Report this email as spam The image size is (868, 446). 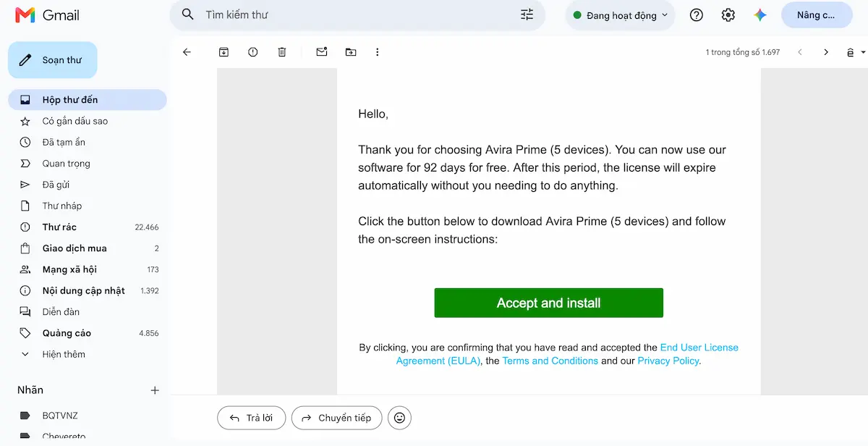pyautogui.click(x=252, y=52)
